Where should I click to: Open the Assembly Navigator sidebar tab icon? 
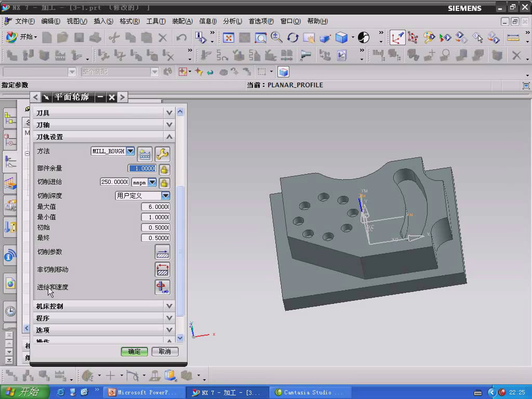10,119
